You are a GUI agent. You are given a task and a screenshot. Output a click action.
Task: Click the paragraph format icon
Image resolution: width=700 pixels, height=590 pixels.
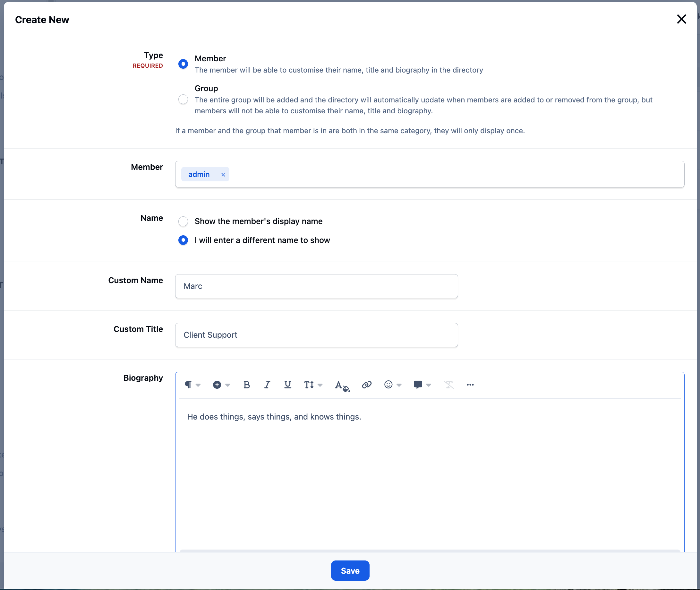pyautogui.click(x=188, y=385)
